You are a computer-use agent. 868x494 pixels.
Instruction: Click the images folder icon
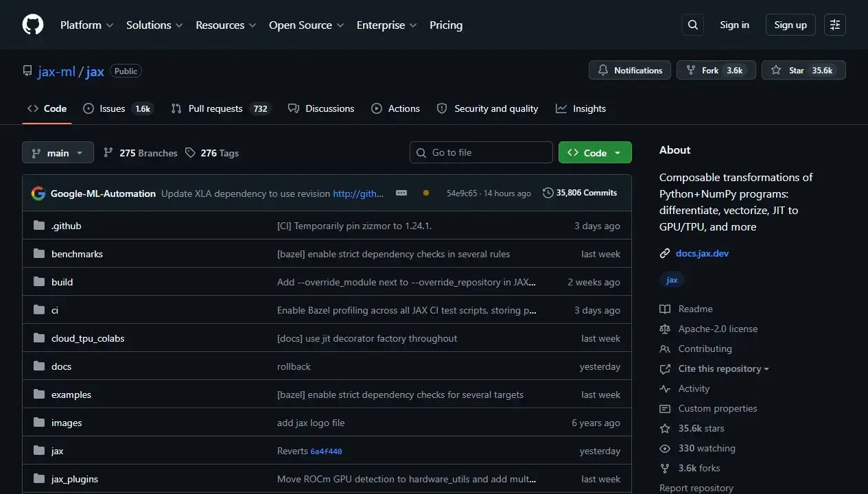point(38,423)
